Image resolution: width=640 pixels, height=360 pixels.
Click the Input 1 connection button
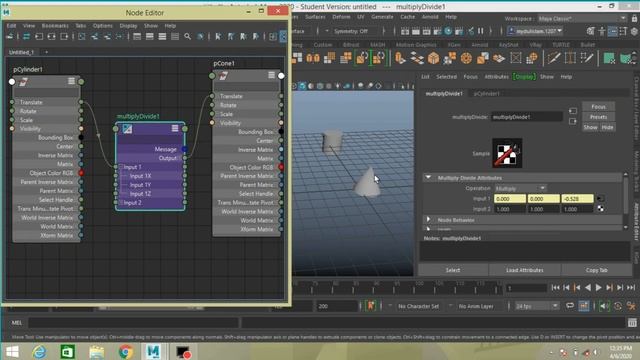600,199
